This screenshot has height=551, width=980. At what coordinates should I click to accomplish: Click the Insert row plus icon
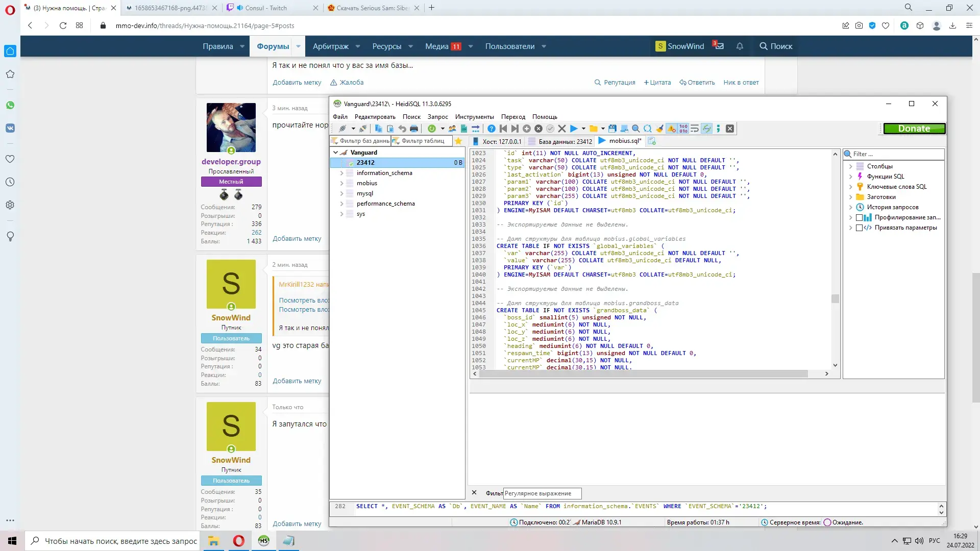[x=527, y=129]
